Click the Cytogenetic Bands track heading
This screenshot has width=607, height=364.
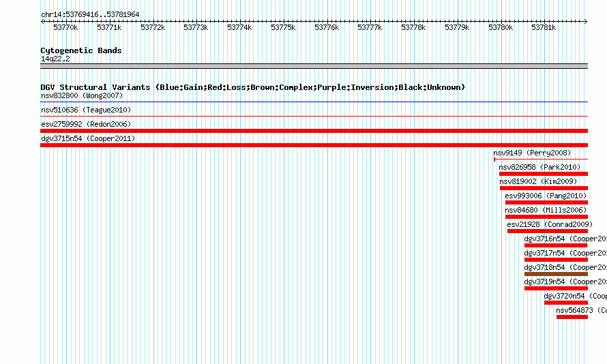pos(81,50)
